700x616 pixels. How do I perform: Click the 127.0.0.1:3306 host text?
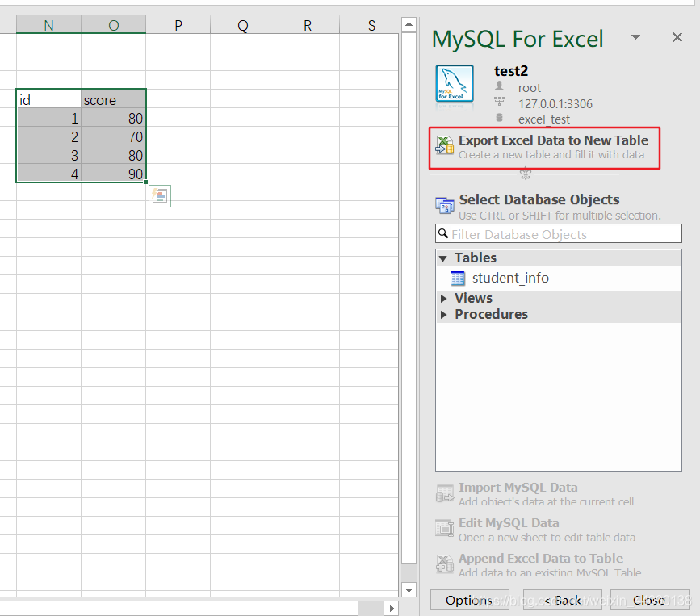[555, 104]
